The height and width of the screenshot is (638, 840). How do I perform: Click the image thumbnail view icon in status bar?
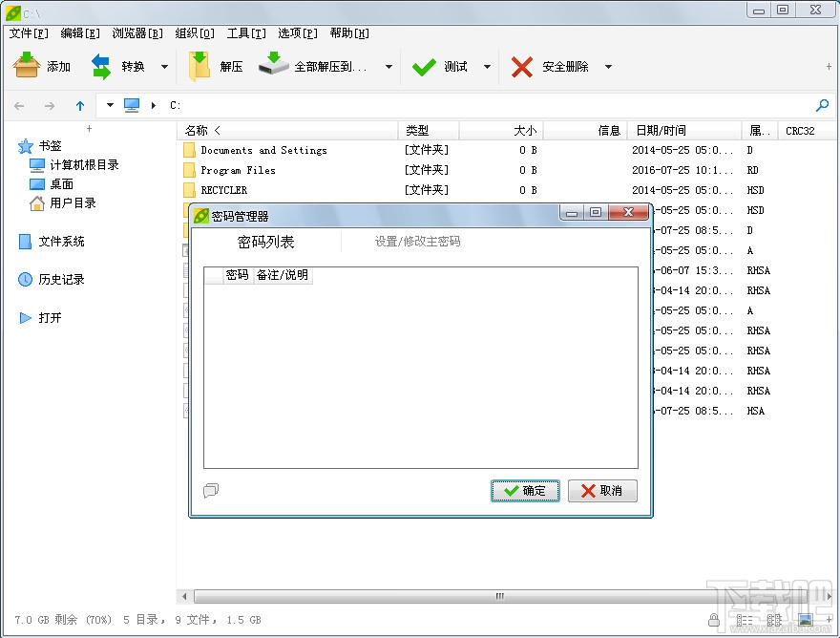pyautogui.click(x=806, y=620)
